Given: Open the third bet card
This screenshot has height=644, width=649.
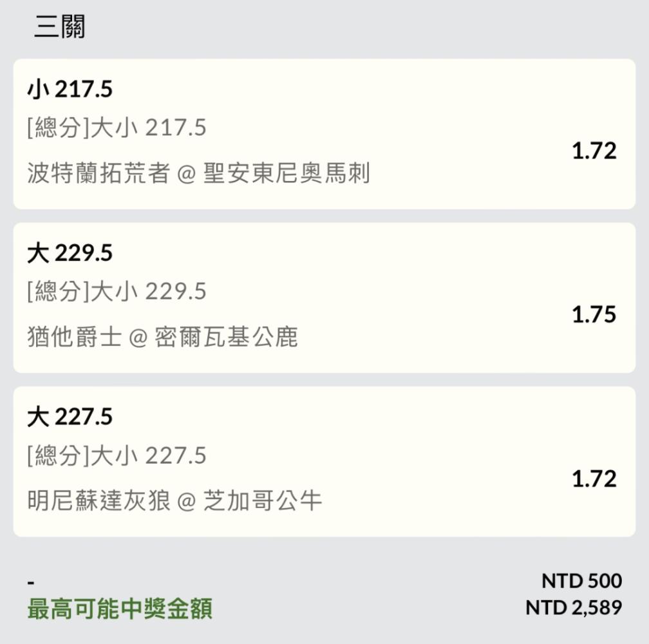Looking at the screenshot, I should click(x=324, y=462).
